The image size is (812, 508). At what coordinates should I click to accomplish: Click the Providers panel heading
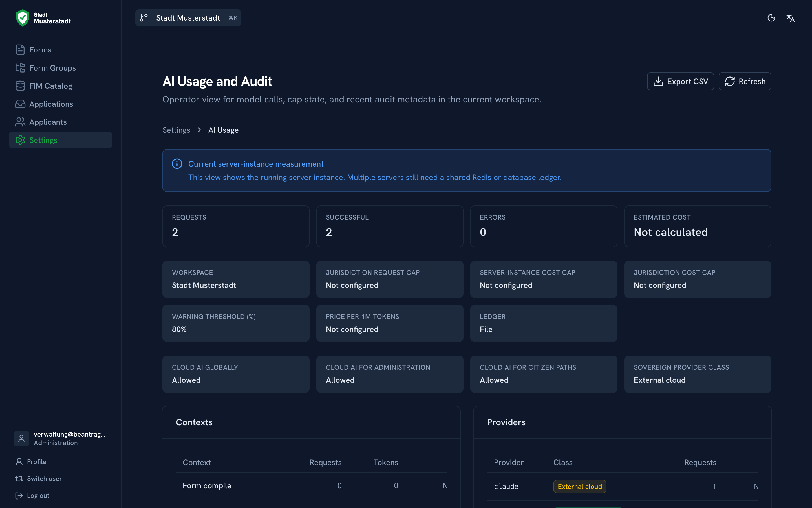506,422
